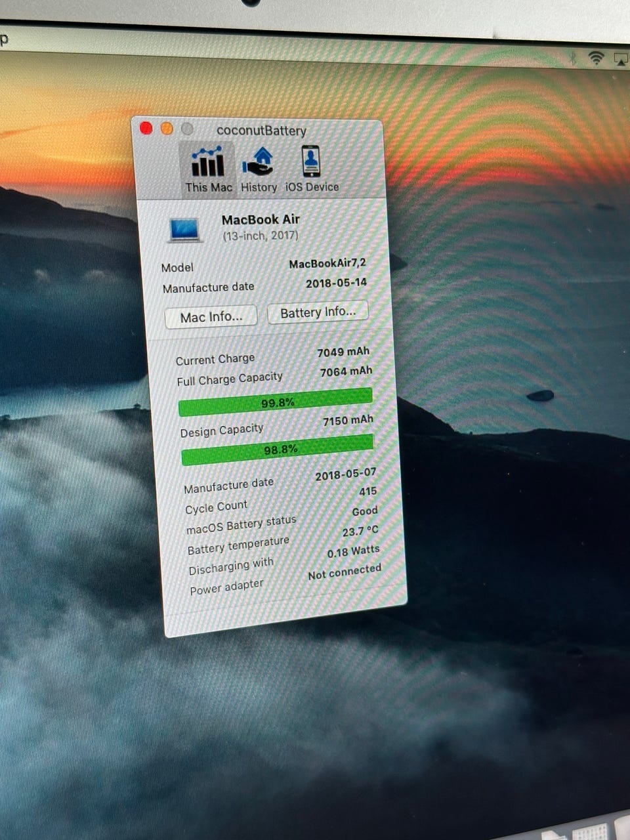
Task: Click the MacBook Air laptop icon
Action: [185, 230]
